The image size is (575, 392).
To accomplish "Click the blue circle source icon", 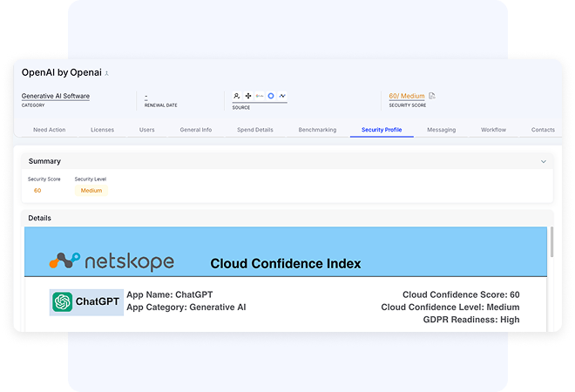I will (271, 96).
